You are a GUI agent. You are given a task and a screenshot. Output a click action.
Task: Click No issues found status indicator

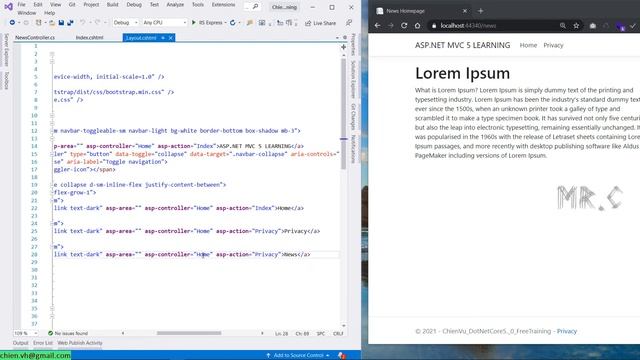68,333
